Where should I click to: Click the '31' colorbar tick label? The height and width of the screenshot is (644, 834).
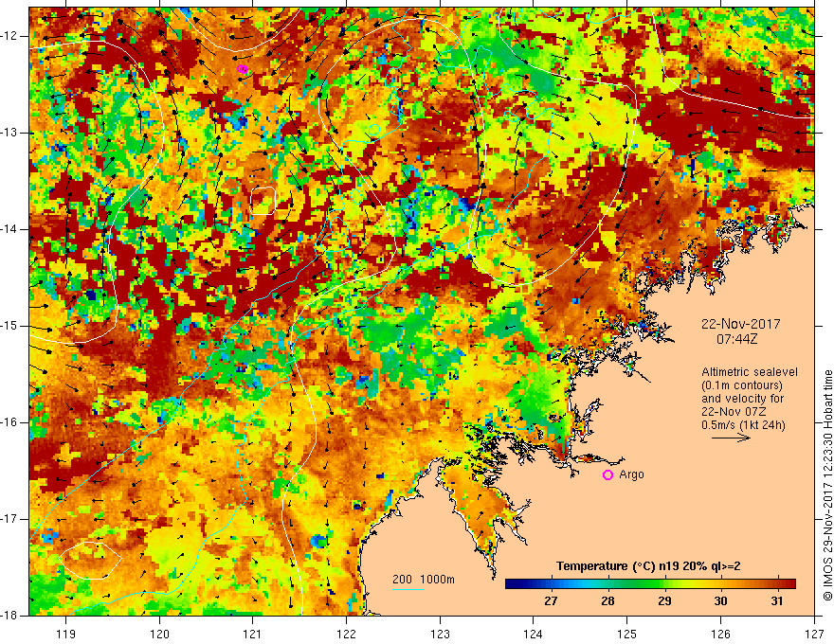pyautogui.click(x=777, y=601)
